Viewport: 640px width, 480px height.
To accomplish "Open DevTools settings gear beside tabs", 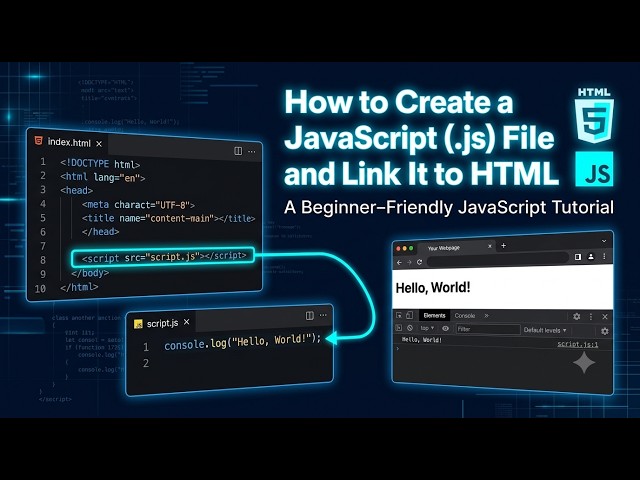I will pyautogui.click(x=577, y=316).
